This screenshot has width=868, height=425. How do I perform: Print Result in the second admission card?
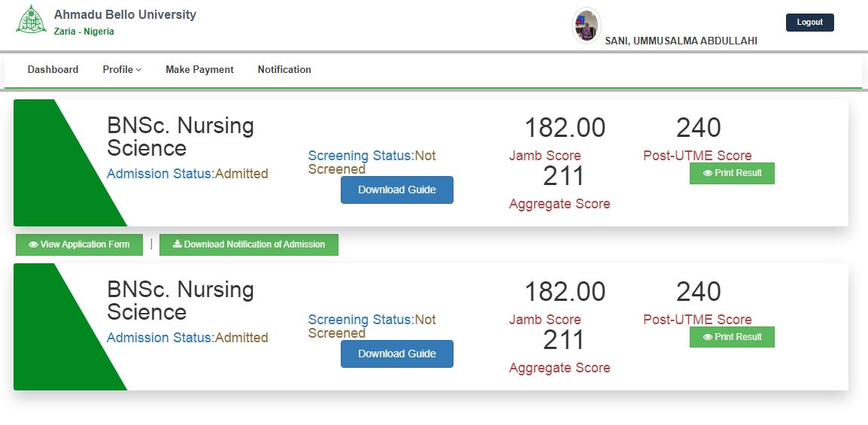[x=732, y=337]
